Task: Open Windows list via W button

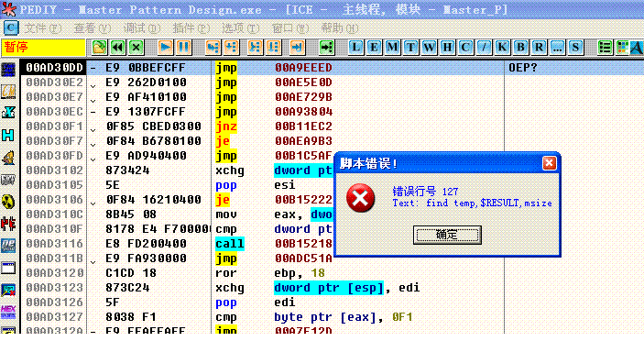Action: 429,48
